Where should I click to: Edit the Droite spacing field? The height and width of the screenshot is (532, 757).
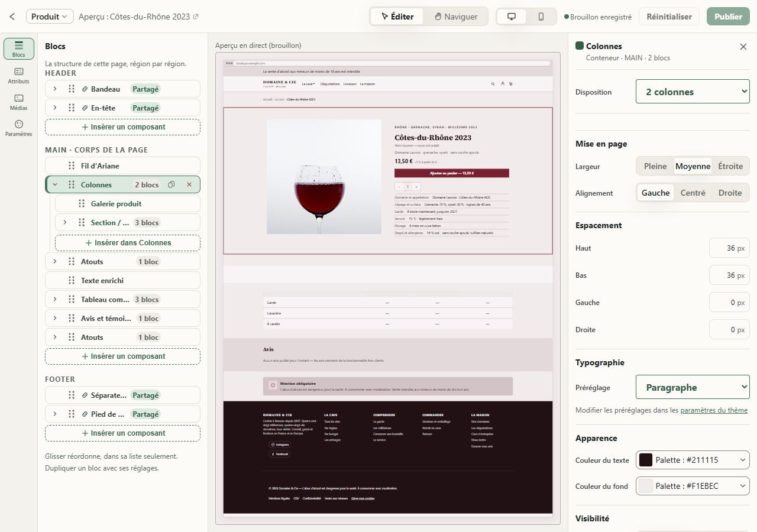click(729, 330)
